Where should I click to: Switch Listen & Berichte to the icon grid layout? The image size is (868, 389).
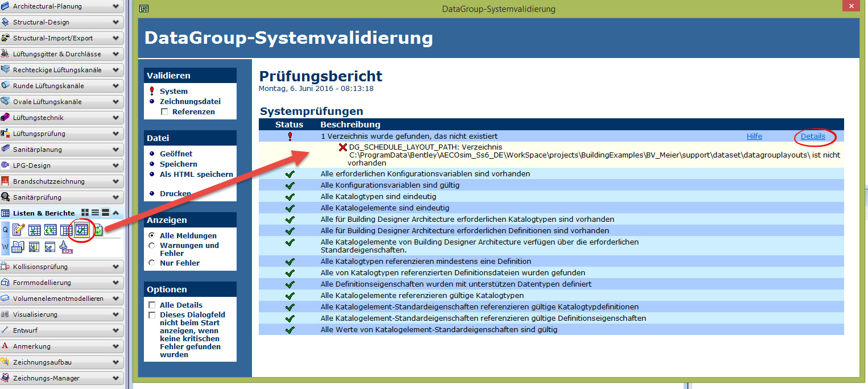85,213
